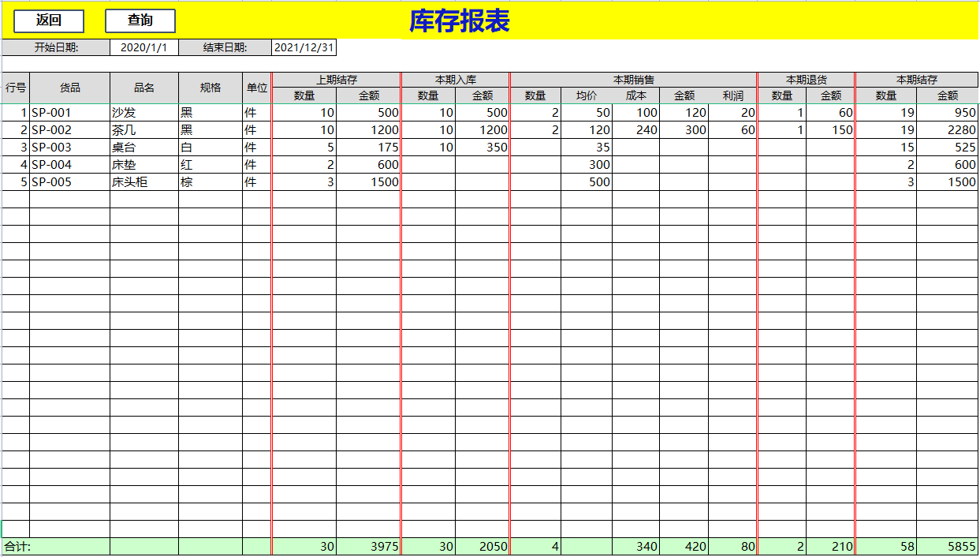Click total sales cost 340
980x557 pixels.
pyautogui.click(x=636, y=546)
